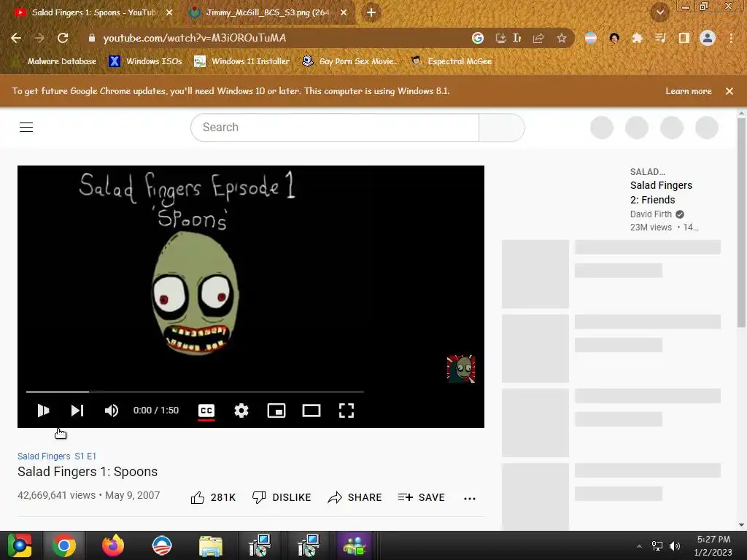This screenshot has width=747, height=560.
Task: Open the taskbar clock showing 5:27 PM
Action: tap(713, 545)
